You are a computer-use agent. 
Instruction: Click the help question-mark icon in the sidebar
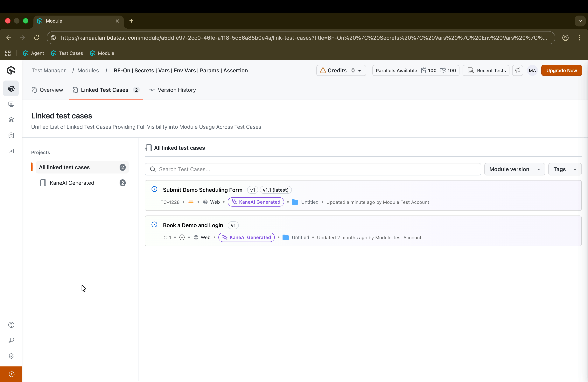point(11,325)
